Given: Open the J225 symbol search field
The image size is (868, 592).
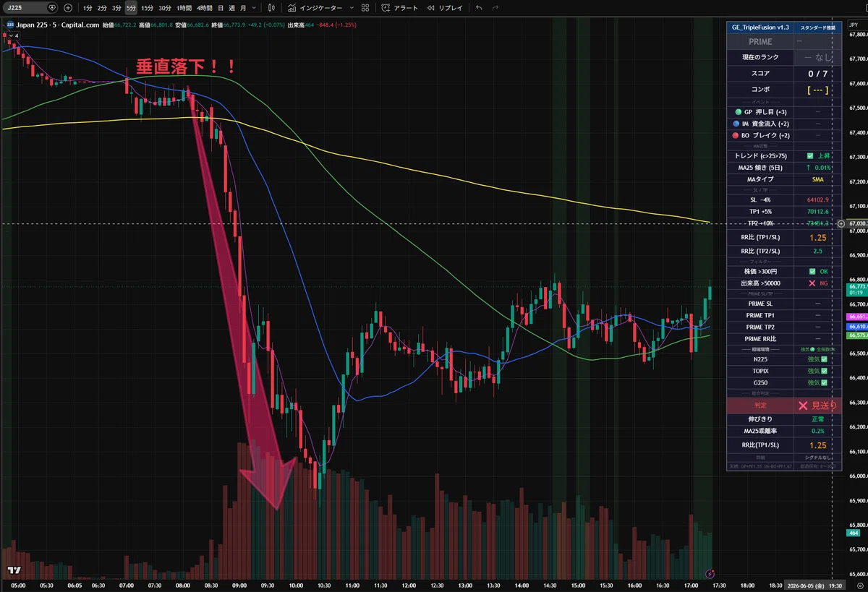Looking at the screenshot, I should click(32, 8).
